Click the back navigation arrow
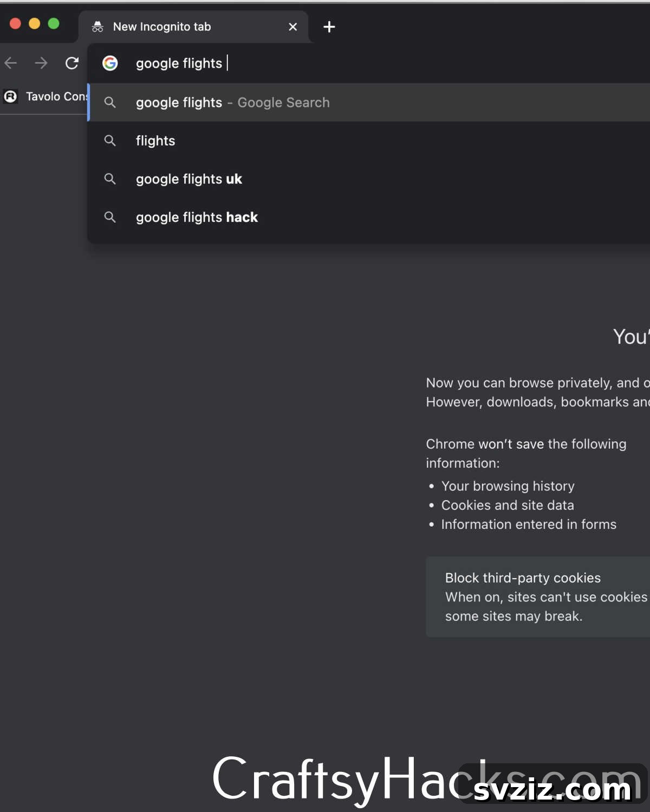 coord(11,63)
